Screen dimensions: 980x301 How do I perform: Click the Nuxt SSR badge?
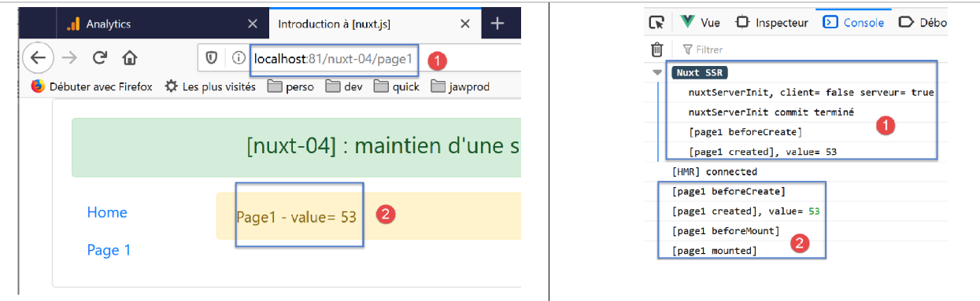(x=699, y=73)
